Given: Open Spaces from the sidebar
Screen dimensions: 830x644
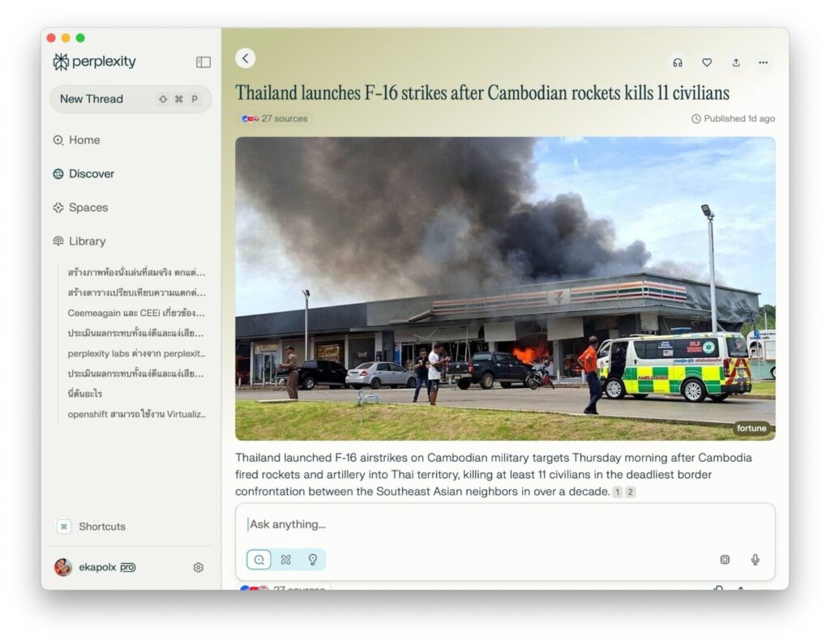Looking at the screenshot, I should (80, 207).
